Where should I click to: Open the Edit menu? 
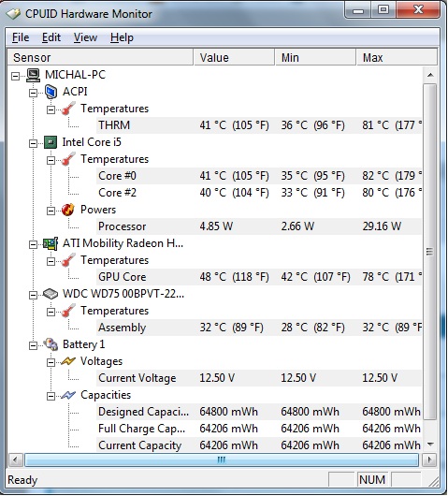pos(51,37)
